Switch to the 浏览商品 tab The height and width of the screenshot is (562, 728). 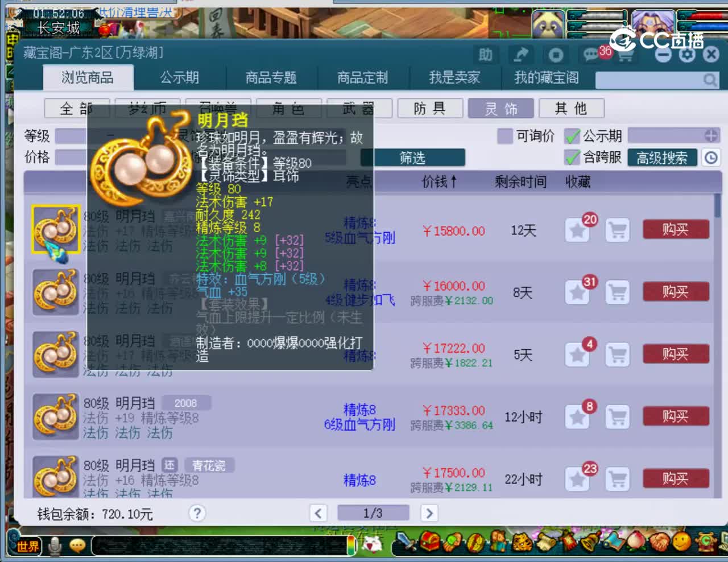[x=88, y=78]
